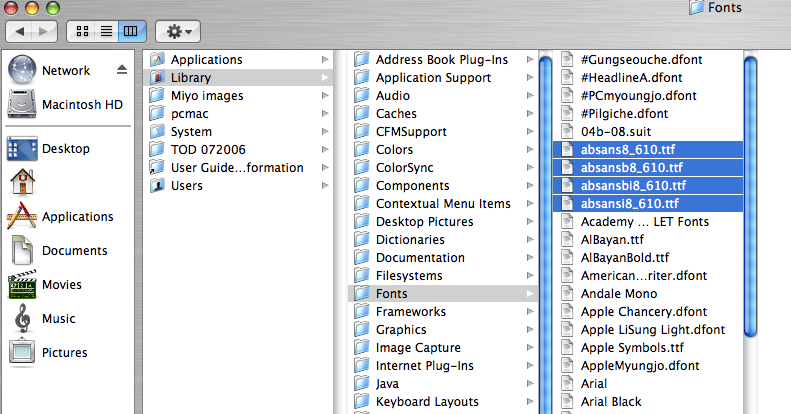
Task: Expand the Frameworks folder arrow
Action: coord(530,312)
